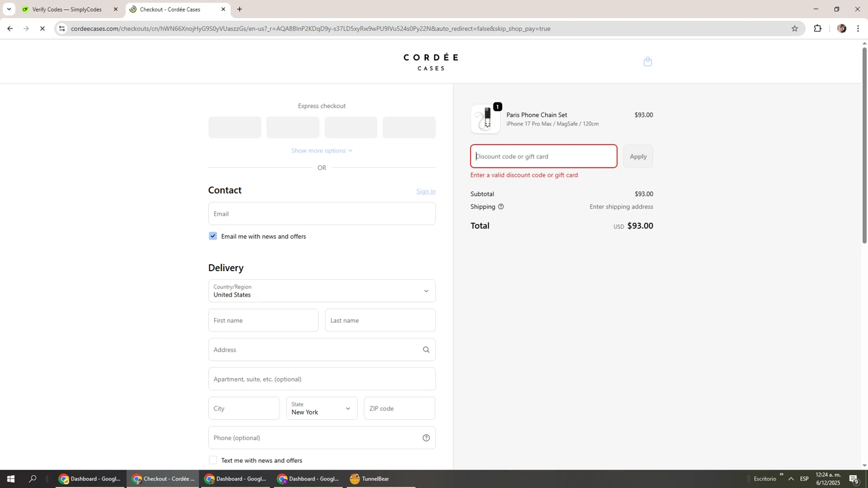Click the Apply discount button
This screenshot has width=868, height=488.
click(x=638, y=157)
